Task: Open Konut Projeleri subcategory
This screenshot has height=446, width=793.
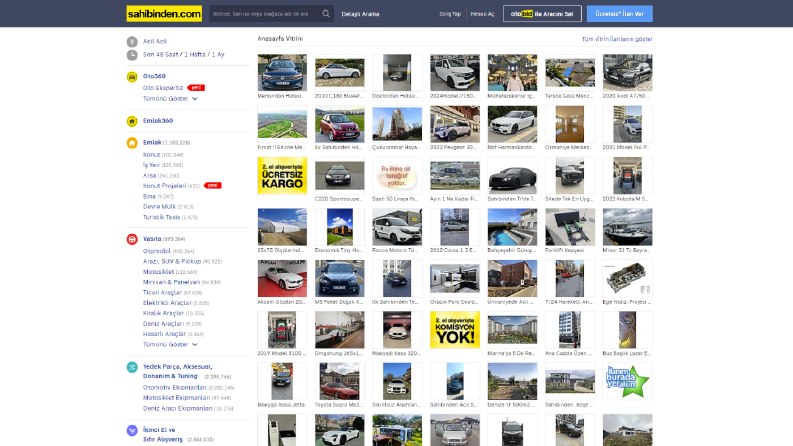Action: click(x=164, y=186)
